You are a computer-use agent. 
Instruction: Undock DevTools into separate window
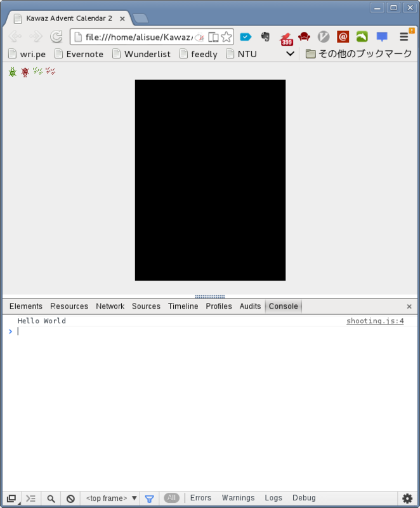click(x=11, y=498)
